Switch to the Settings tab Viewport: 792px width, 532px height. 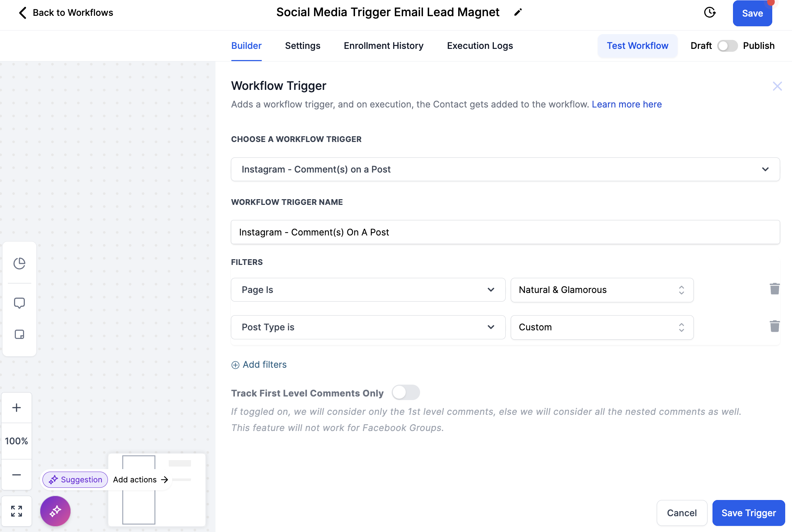click(x=302, y=46)
